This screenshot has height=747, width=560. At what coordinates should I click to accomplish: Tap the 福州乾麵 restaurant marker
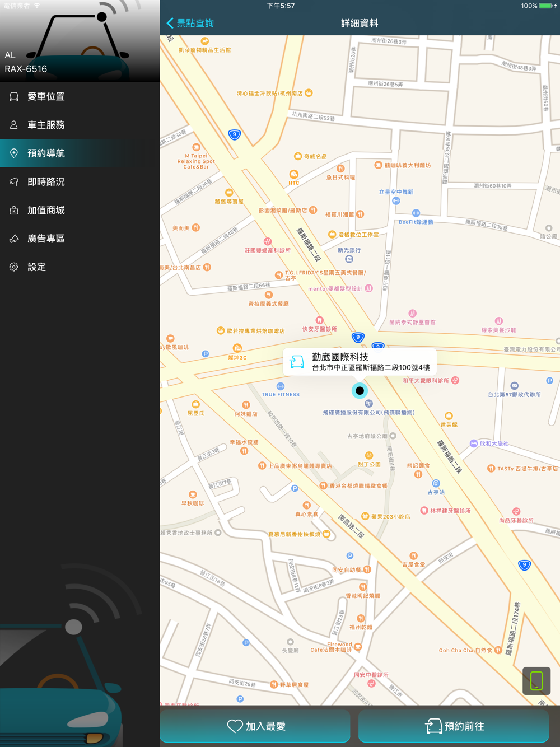361,618
